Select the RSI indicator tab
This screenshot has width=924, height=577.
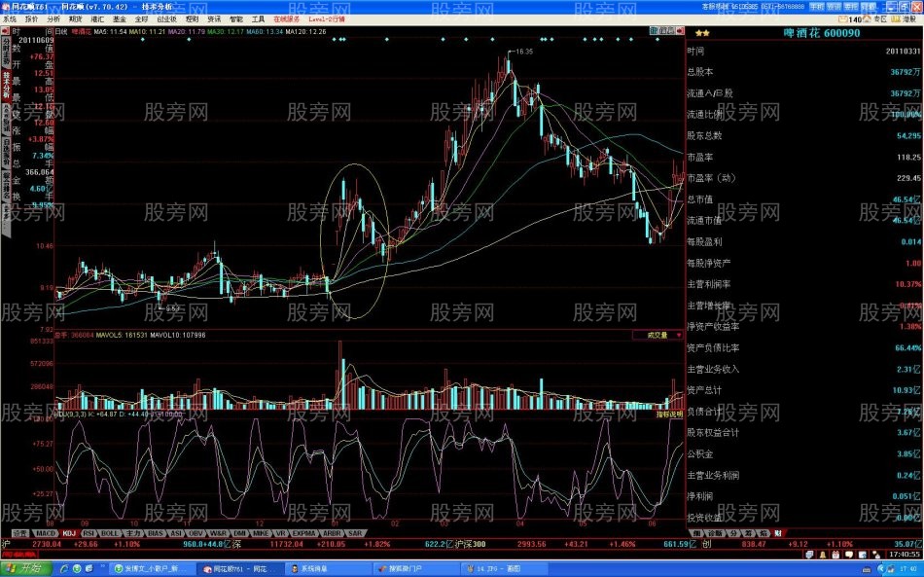pyautogui.click(x=89, y=533)
